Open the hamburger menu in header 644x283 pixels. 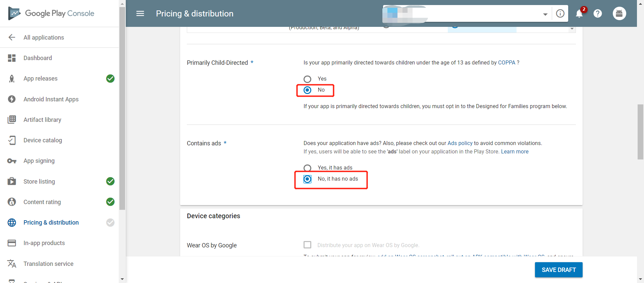click(x=140, y=13)
